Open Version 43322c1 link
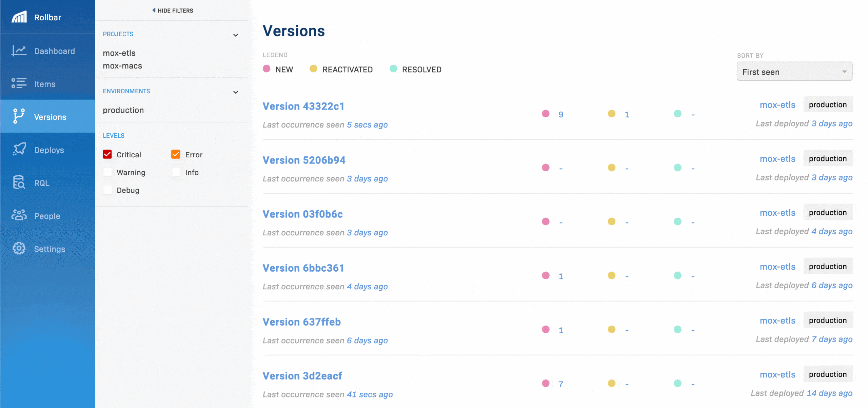Viewport: 868px width, 408px height. tap(303, 106)
